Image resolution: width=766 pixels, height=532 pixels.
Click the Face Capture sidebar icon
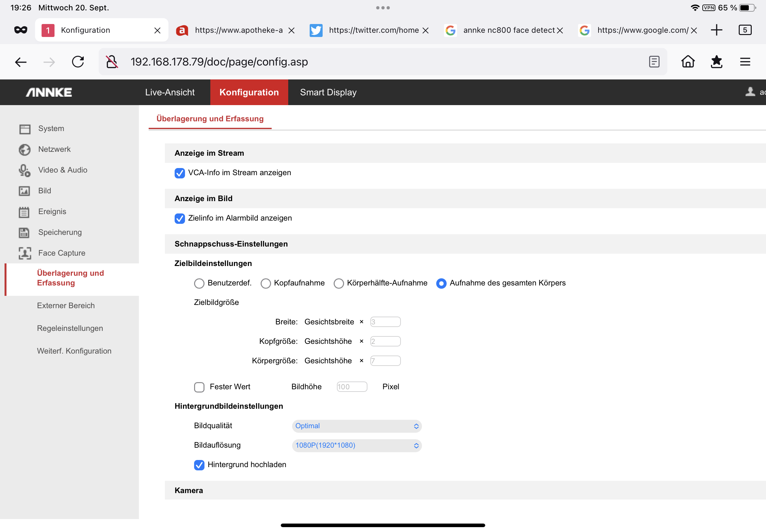(25, 253)
